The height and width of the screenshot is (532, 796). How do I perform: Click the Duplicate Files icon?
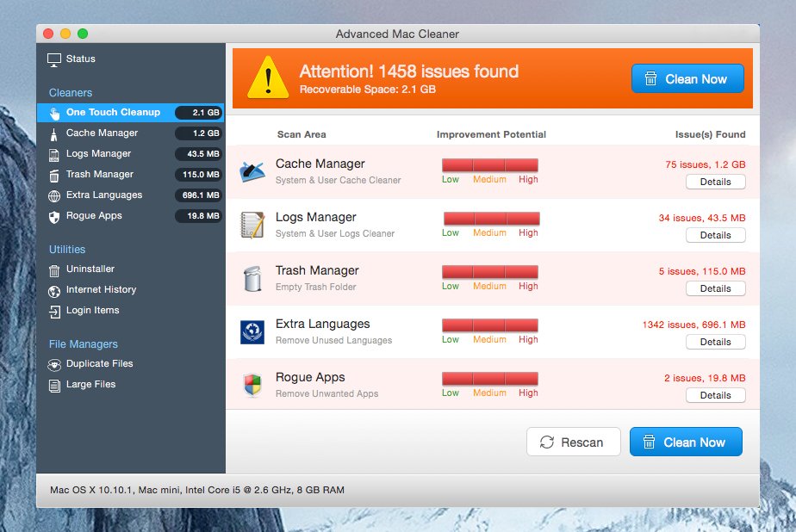click(x=53, y=365)
